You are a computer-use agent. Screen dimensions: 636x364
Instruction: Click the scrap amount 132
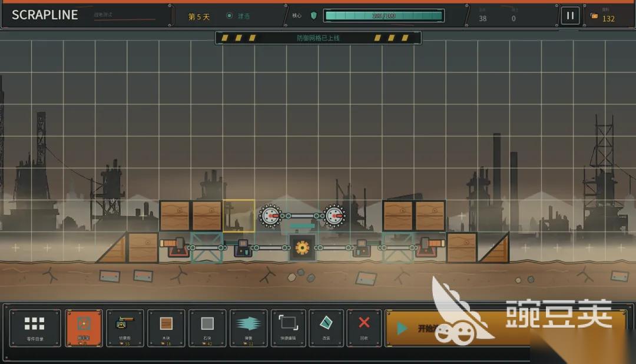click(x=608, y=19)
